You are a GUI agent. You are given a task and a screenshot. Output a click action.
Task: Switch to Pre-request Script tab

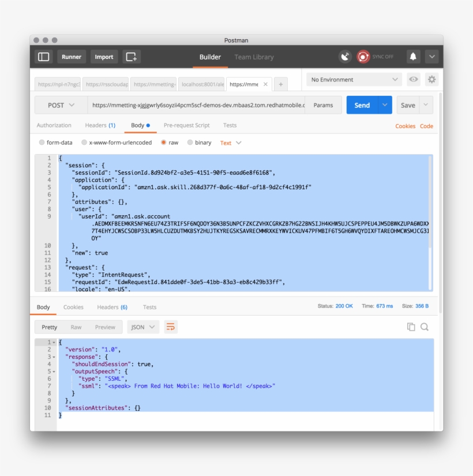click(x=186, y=125)
